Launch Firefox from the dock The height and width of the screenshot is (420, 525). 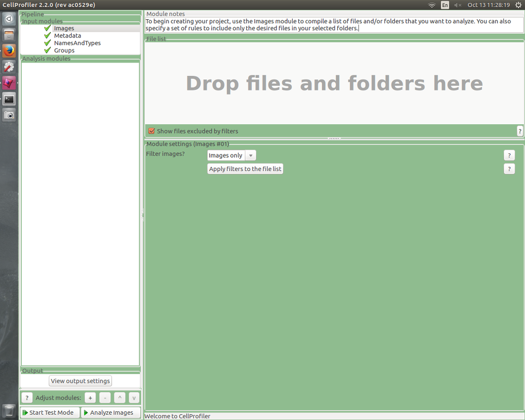9,51
